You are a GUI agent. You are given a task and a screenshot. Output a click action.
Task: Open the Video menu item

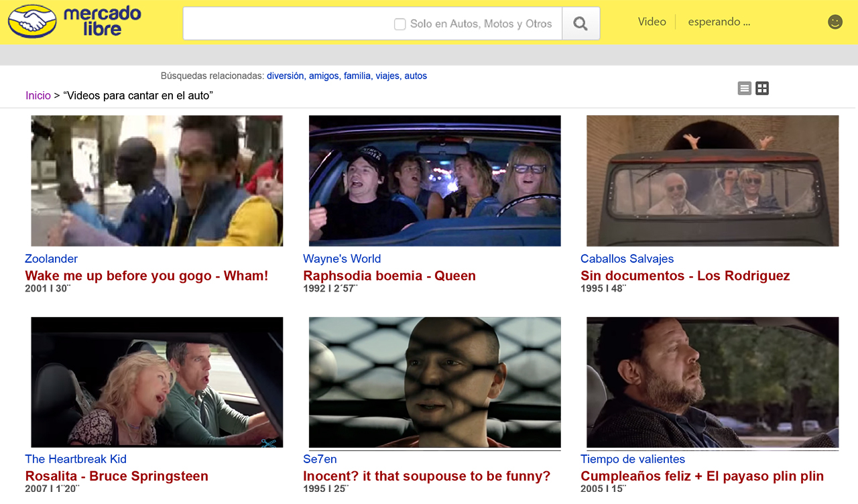(x=652, y=21)
